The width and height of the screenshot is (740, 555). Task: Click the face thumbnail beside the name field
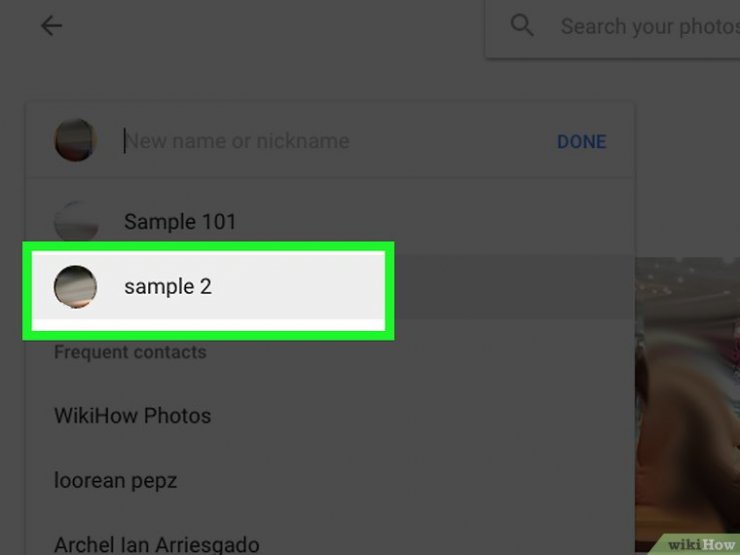coord(76,140)
